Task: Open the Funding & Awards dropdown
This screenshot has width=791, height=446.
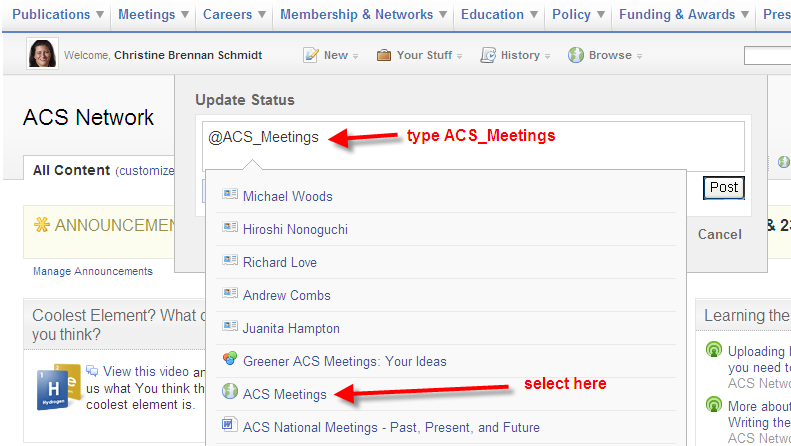Action: (x=684, y=15)
